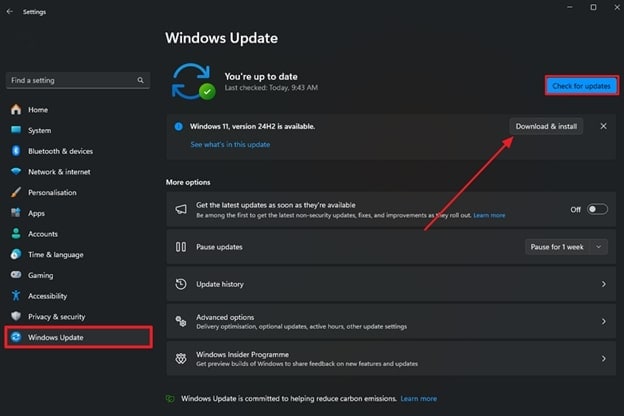Click Download & install for 24H2

click(x=546, y=126)
